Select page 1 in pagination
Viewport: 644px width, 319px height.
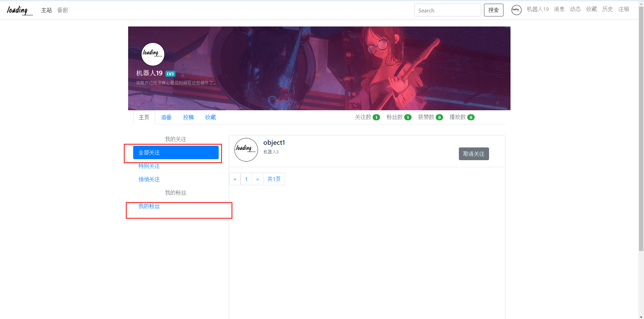coord(246,179)
